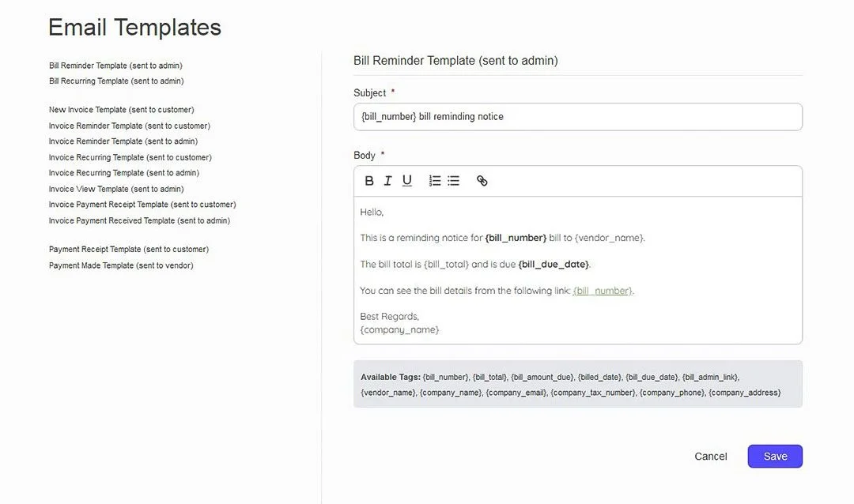This screenshot has height=504, width=854.
Task: Choose Invoice Recurring Template (sent to admin)
Action: (x=123, y=173)
